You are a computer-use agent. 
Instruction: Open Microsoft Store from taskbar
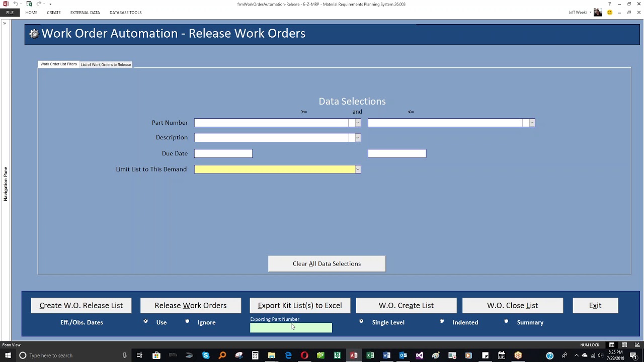(x=156, y=355)
